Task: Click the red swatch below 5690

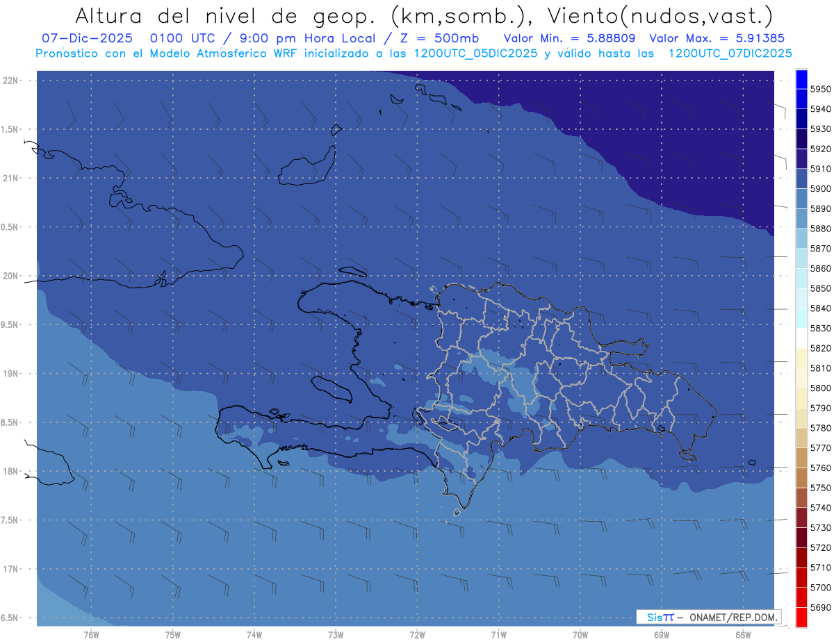Action: pyautogui.click(x=801, y=617)
